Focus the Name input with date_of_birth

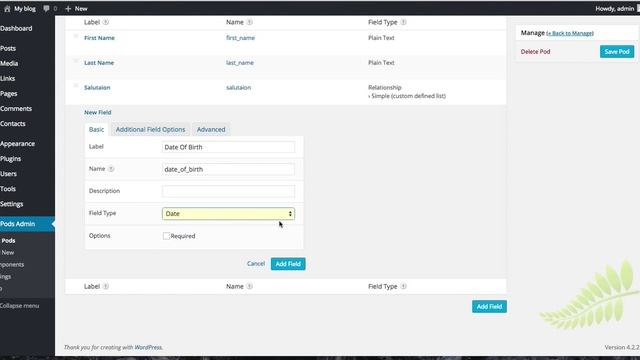click(228, 169)
